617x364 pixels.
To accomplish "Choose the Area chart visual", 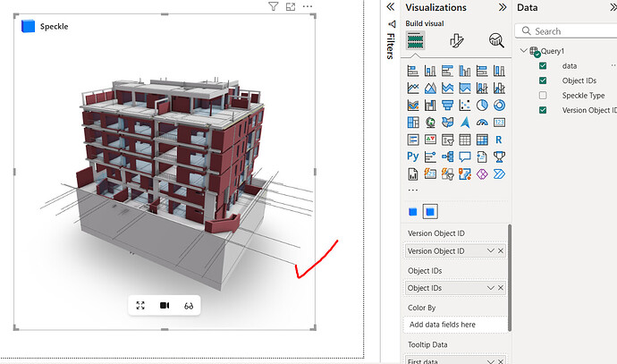I will click(x=430, y=88).
